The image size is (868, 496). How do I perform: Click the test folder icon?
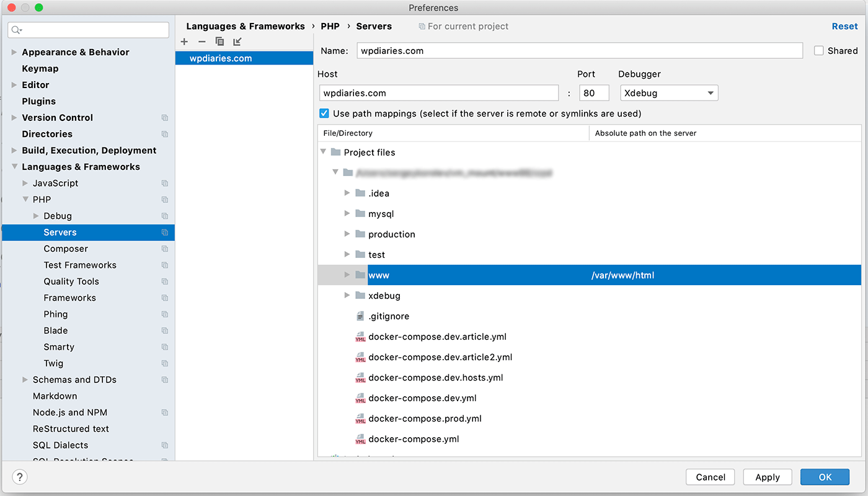point(360,254)
